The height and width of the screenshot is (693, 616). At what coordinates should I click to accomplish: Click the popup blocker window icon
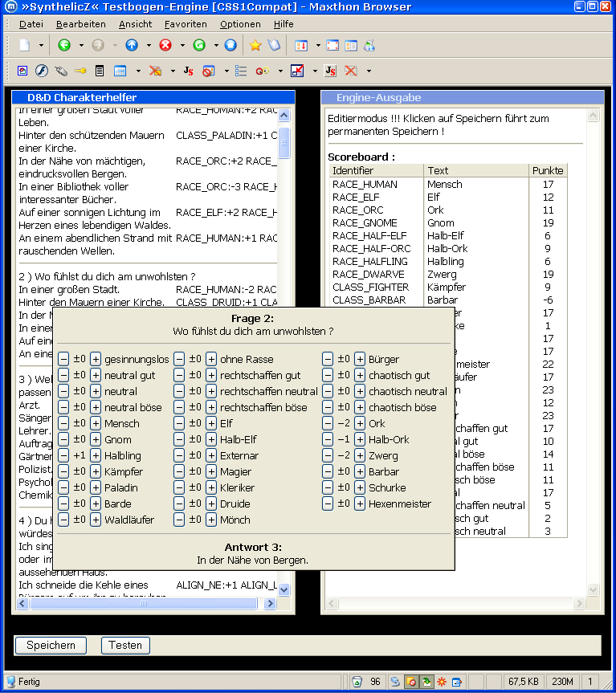[x=208, y=71]
